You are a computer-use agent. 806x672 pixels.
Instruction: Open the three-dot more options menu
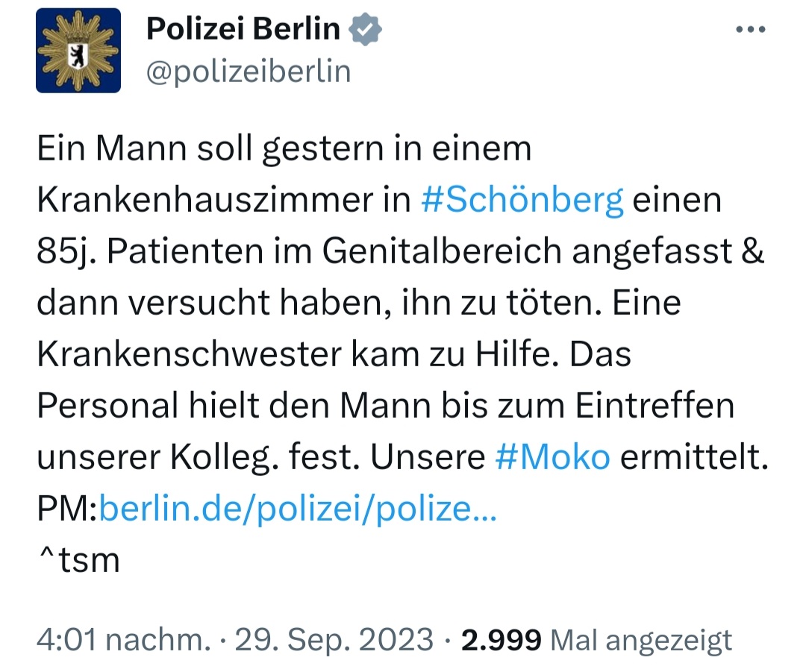(750, 30)
